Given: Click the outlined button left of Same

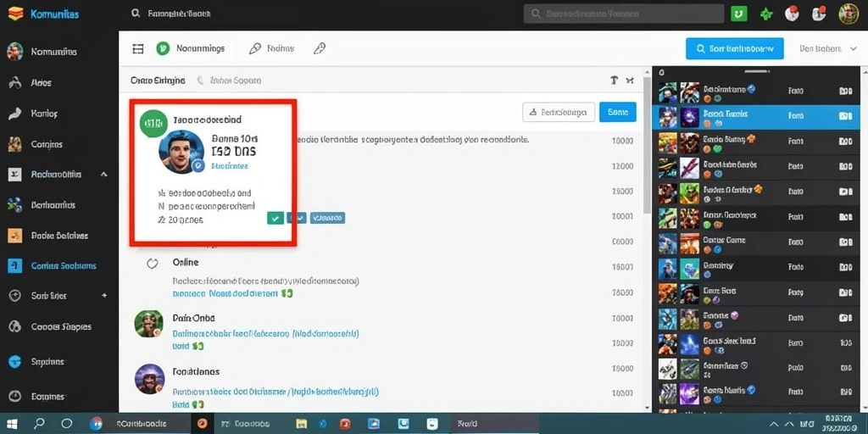Looking at the screenshot, I should point(559,112).
